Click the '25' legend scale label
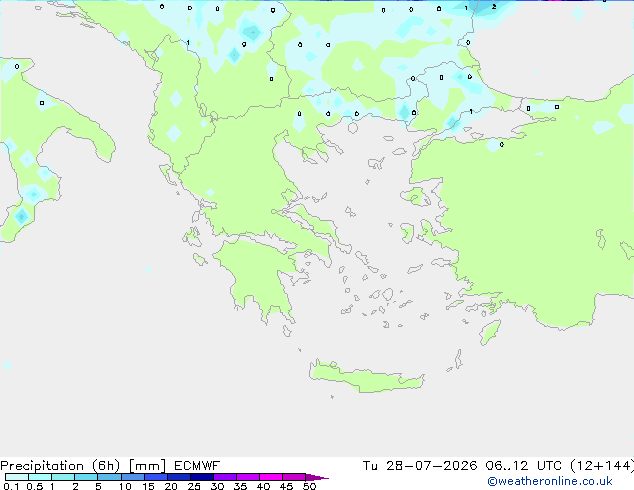The width and height of the screenshot is (634, 490). (194, 486)
